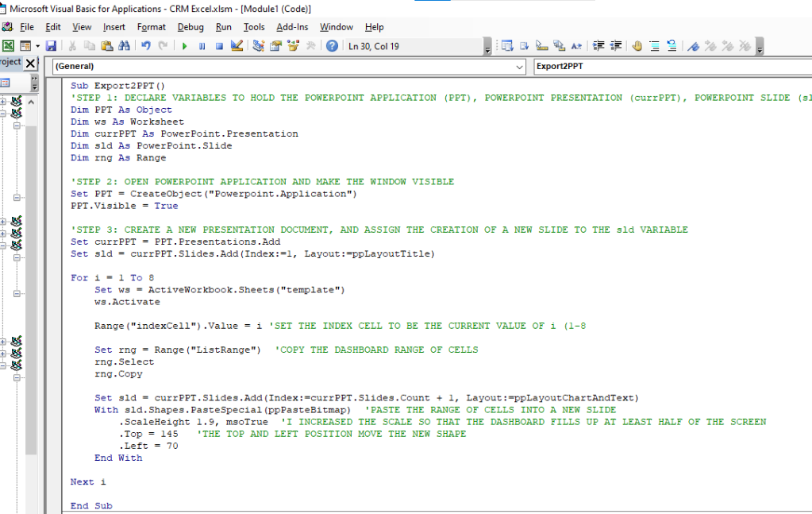The image size is (812, 514).
Task: Run the macro with the green play icon
Action: (x=184, y=46)
